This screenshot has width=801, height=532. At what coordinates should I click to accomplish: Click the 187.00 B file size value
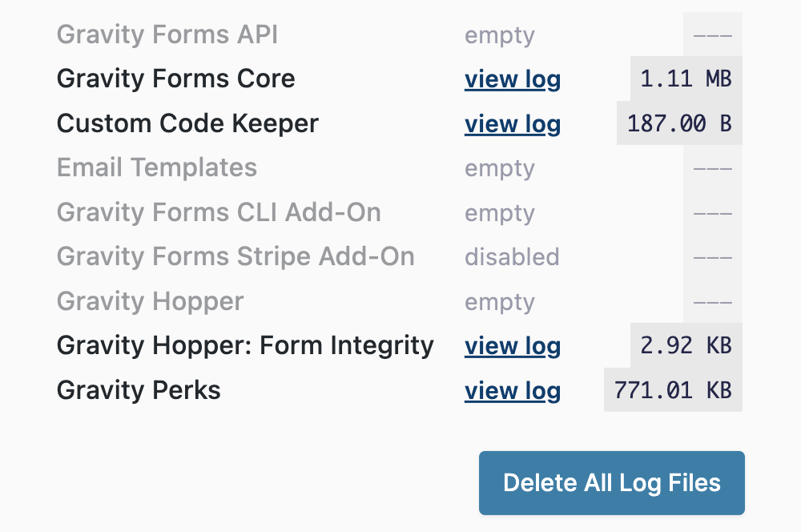[x=679, y=123]
